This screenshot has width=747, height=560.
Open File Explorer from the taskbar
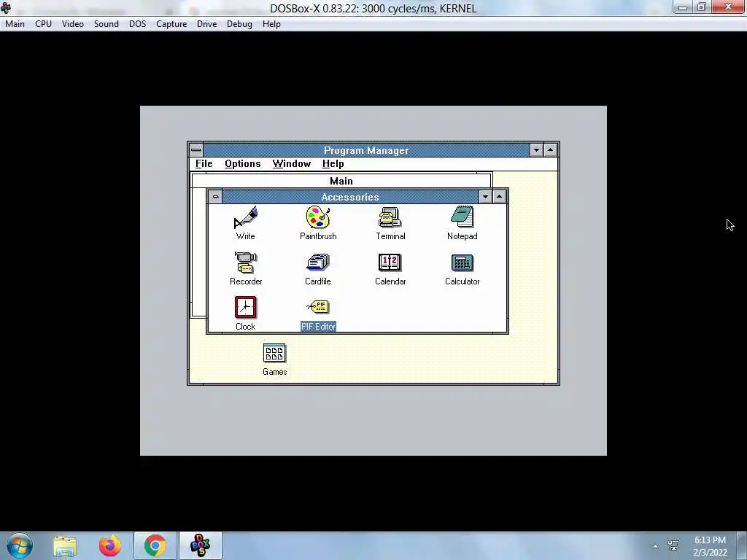click(x=65, y=546)
